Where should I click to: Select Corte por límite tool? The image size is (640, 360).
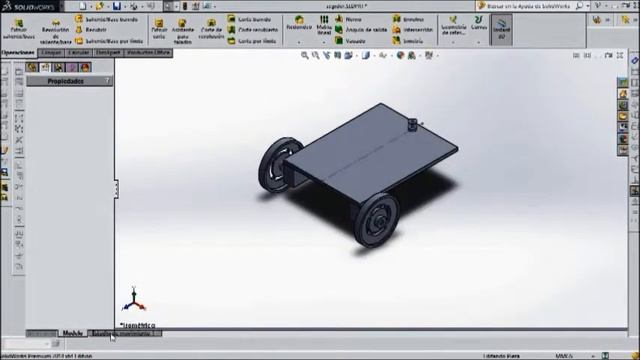(x=251, y=41)
